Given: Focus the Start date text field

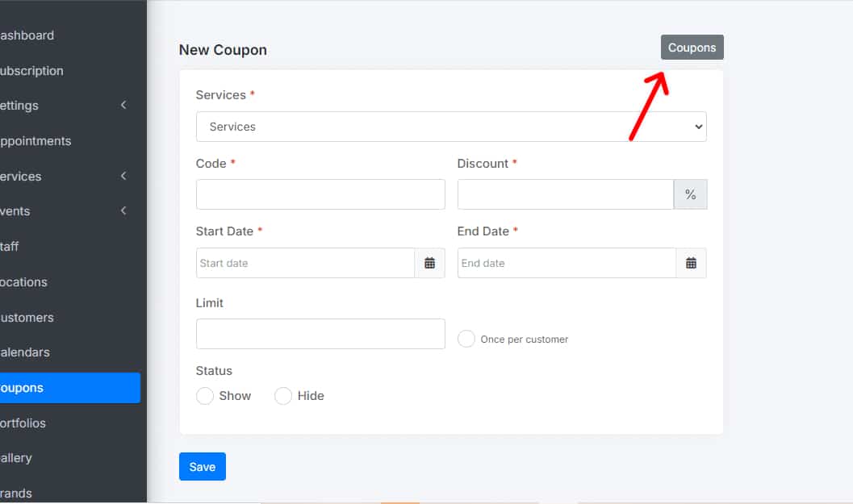Looking at the screenshot, I should pos(305,263).
